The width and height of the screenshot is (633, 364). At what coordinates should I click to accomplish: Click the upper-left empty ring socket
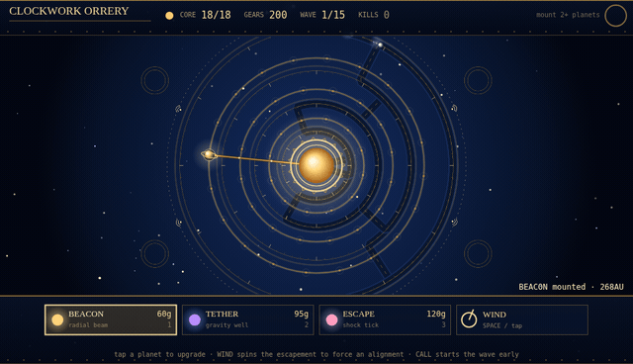154,80
